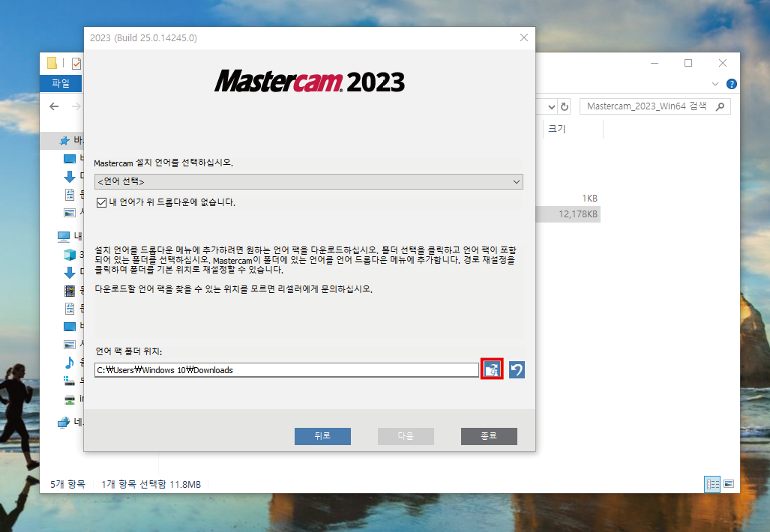Screen dimensions: 770x532
Task: Select the network drive icon in sidebar
Action: point(70,399)
